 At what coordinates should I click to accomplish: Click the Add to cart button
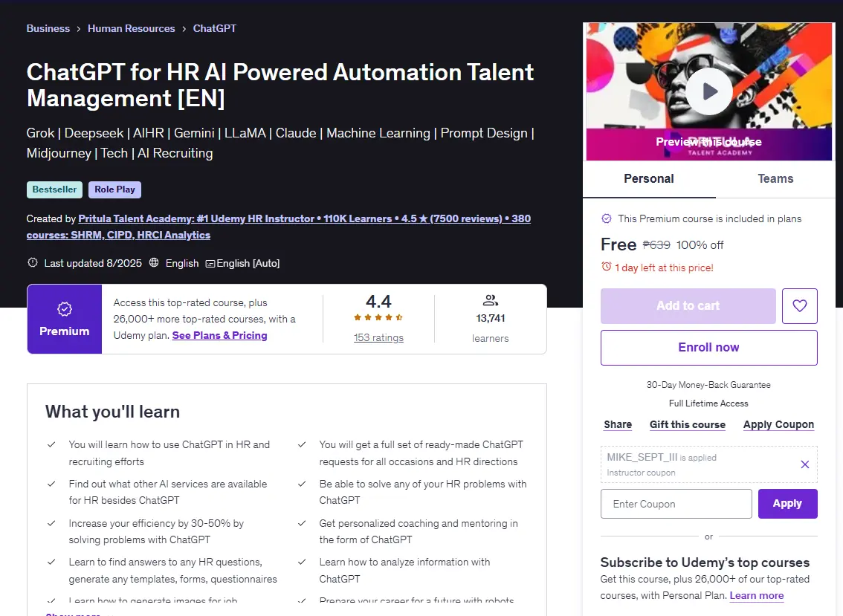pos(688,306)
